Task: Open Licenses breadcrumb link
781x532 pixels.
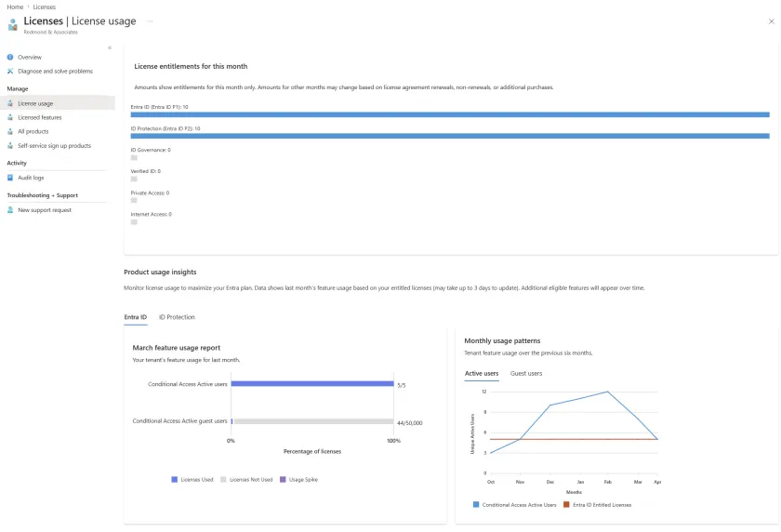Action: pyautogui.click(x=45, y=7)
